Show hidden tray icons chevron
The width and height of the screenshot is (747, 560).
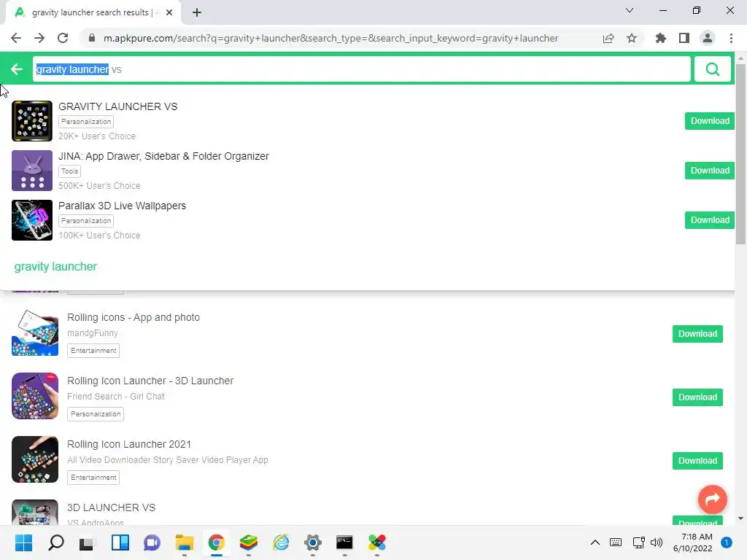pos(595,542)
